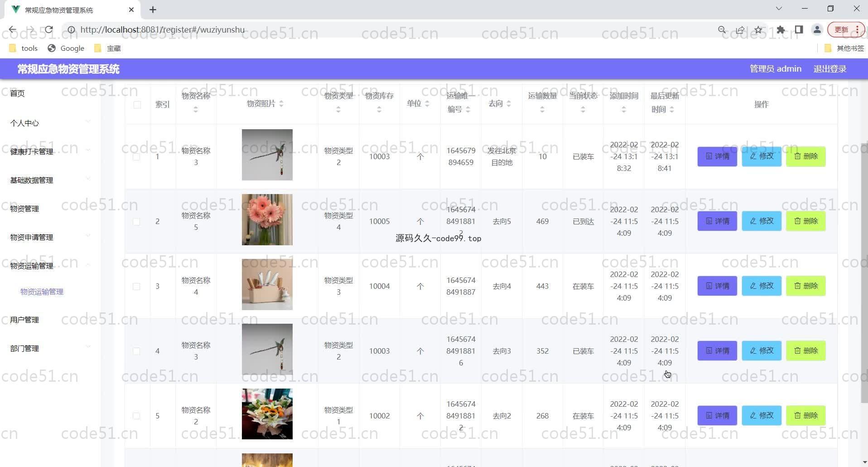Viewport: 868px width, 467px height.
Task: Click 删除 for row 1 (发往北京目的地)
Action: click(x=806, y=156)
